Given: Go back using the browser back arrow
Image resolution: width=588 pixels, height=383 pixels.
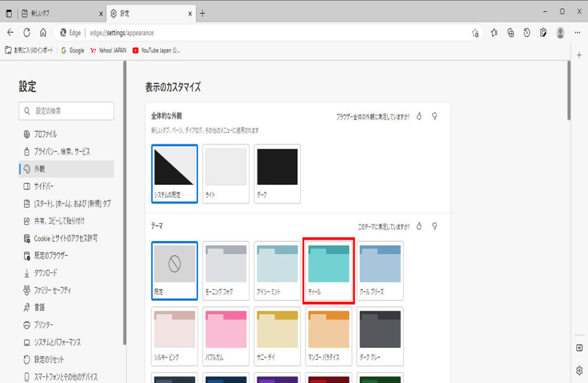Looking at the screenshot, I should 10,33.
